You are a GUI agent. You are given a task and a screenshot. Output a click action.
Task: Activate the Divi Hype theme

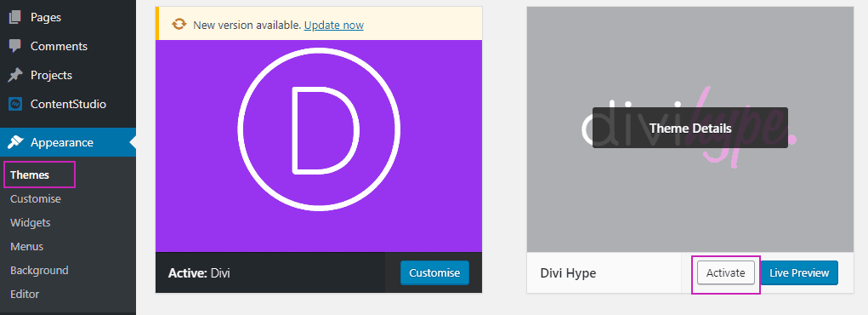click(x=726, y=272)
